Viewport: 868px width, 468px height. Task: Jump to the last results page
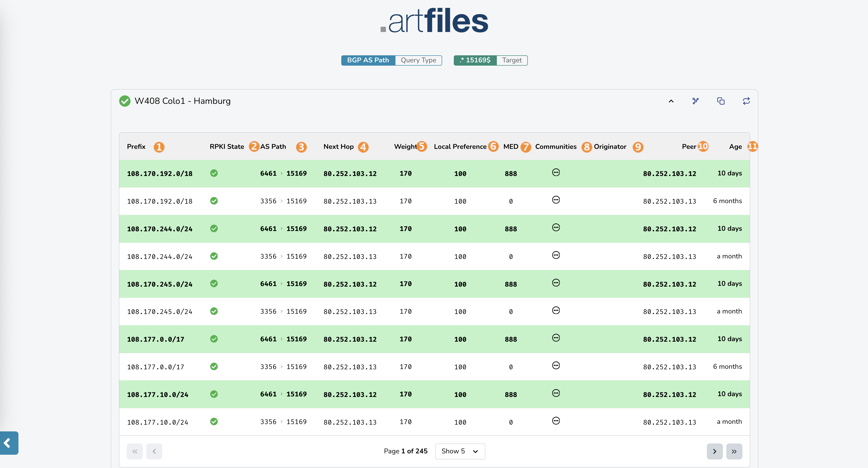(734, 451)
